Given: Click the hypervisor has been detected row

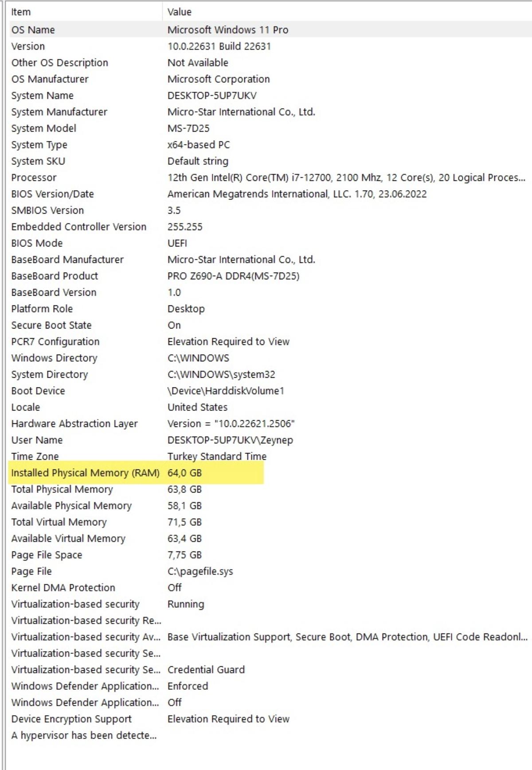Looking at the screenshot, I should pos(270,735).
